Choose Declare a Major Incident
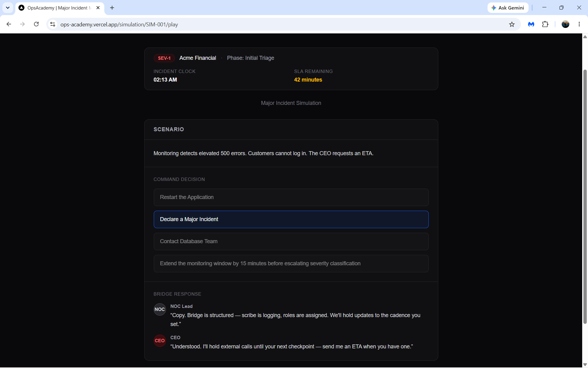Viewport: 588px width, 368px height. (291, 219)
